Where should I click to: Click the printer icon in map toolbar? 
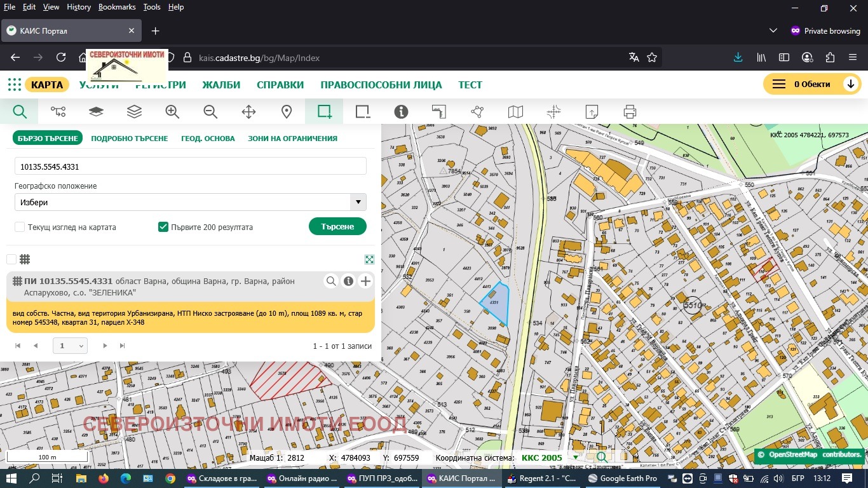tap(630, 112)
